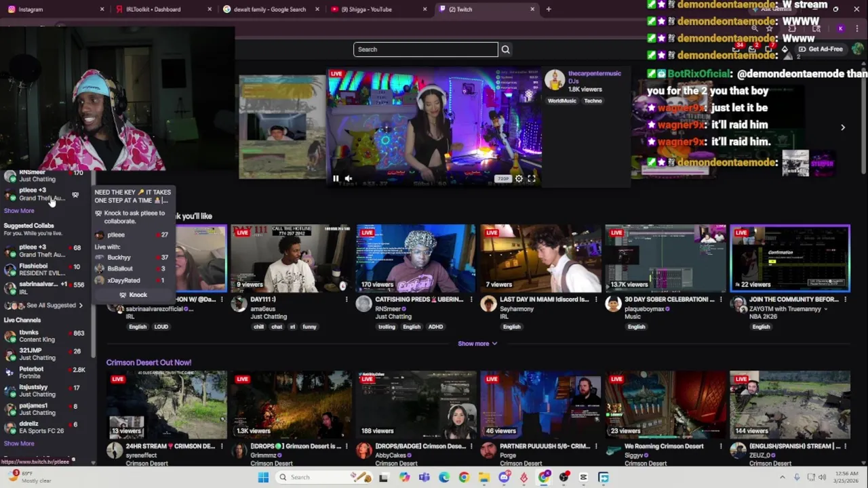
Task: Select the active Twitch tab
Action: click(x=486, y=9)
